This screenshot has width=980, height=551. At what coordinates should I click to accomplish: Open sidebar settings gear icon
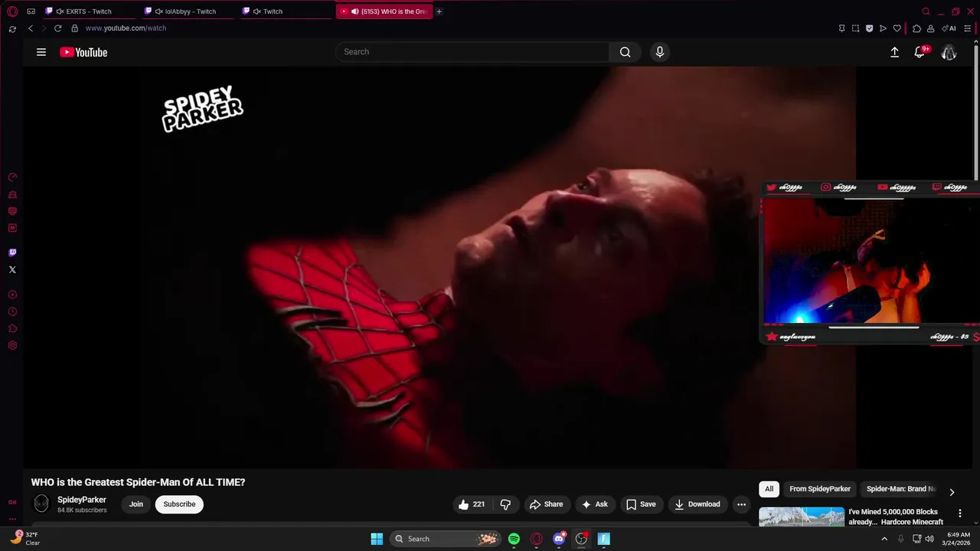click(x=12, y=346)
